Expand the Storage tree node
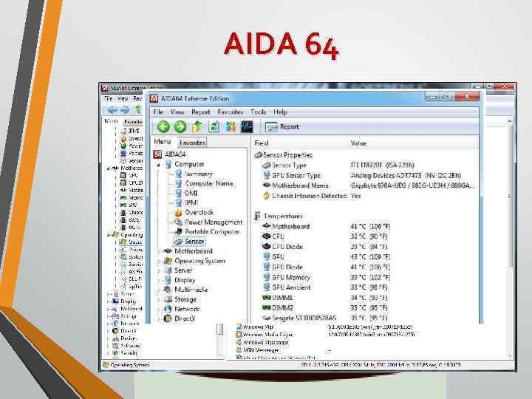This screenshot has height=399, width=532. point(158,299)
